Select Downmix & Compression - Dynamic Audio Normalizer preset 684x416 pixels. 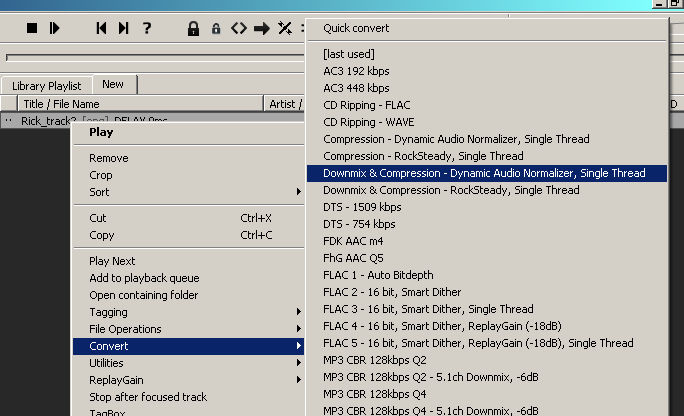(x=487, y=173)
